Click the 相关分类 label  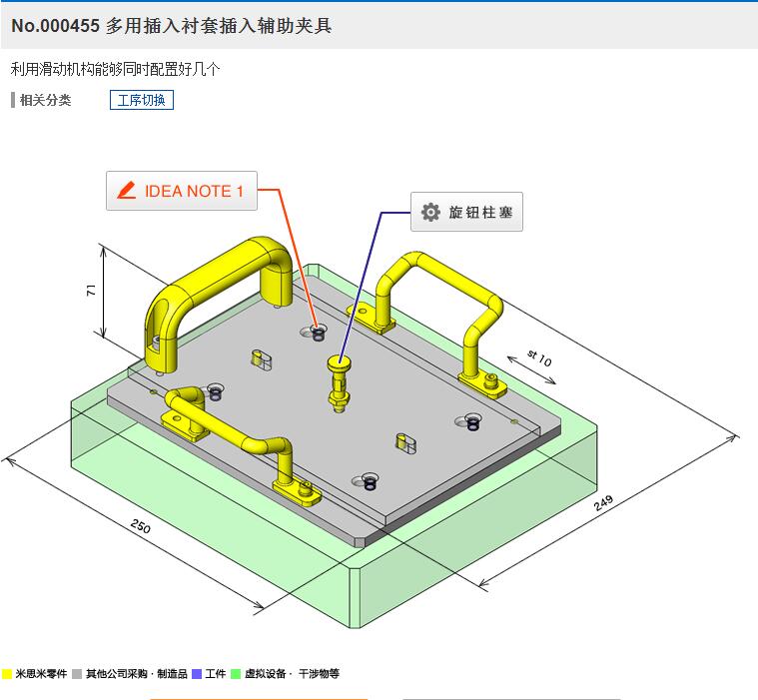46,100
